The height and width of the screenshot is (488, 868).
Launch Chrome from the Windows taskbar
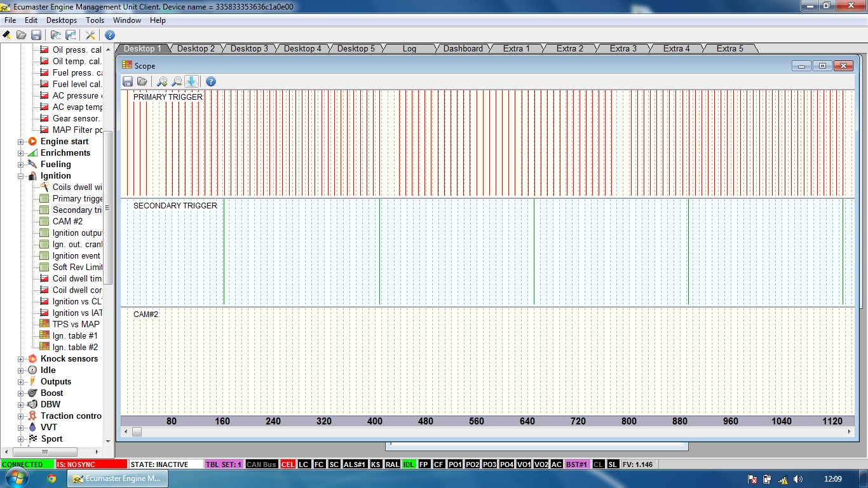tap(52, 478)
